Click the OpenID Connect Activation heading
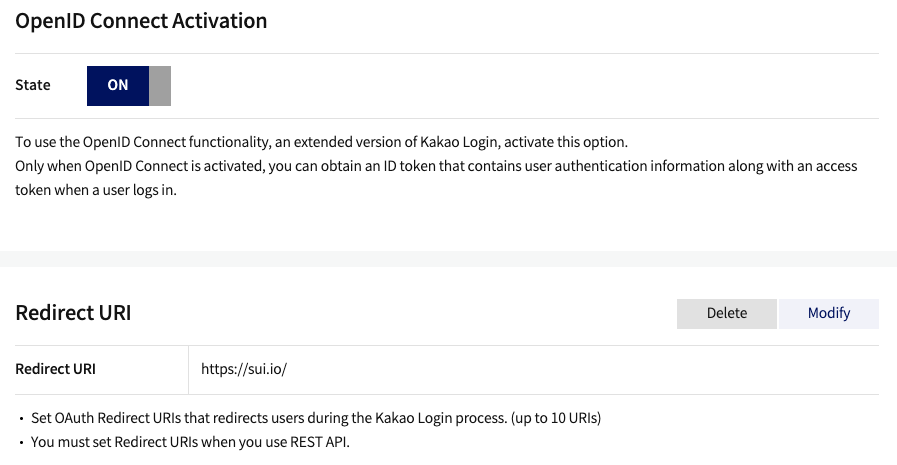Viewport: 897px width, 465px height. 141,20
